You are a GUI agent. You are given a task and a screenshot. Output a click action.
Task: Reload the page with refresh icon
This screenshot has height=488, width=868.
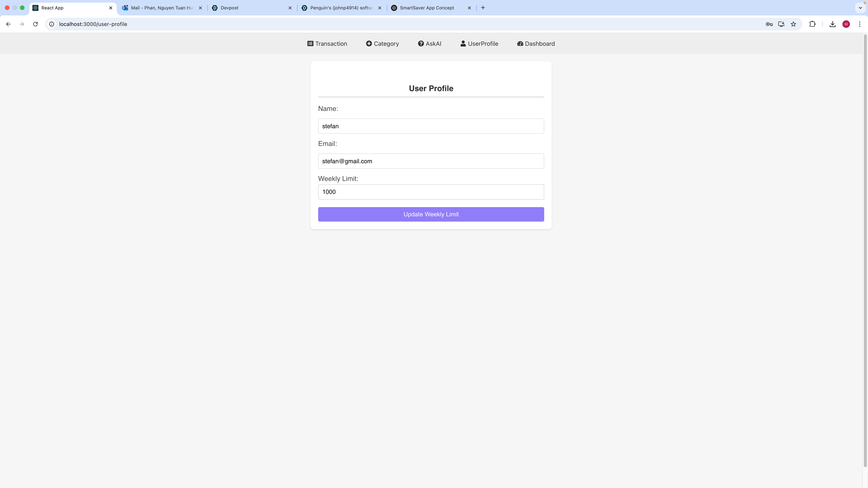35,24
